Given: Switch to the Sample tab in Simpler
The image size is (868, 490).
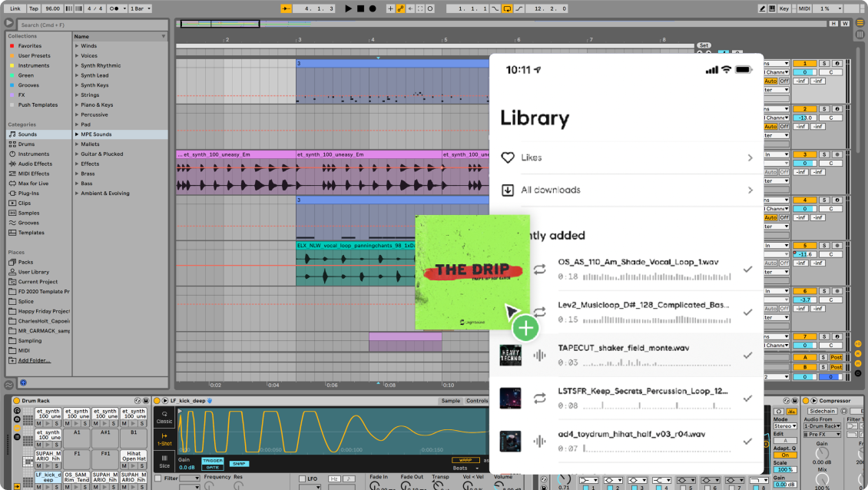Looking at the screenshot, I should point(451,400).
